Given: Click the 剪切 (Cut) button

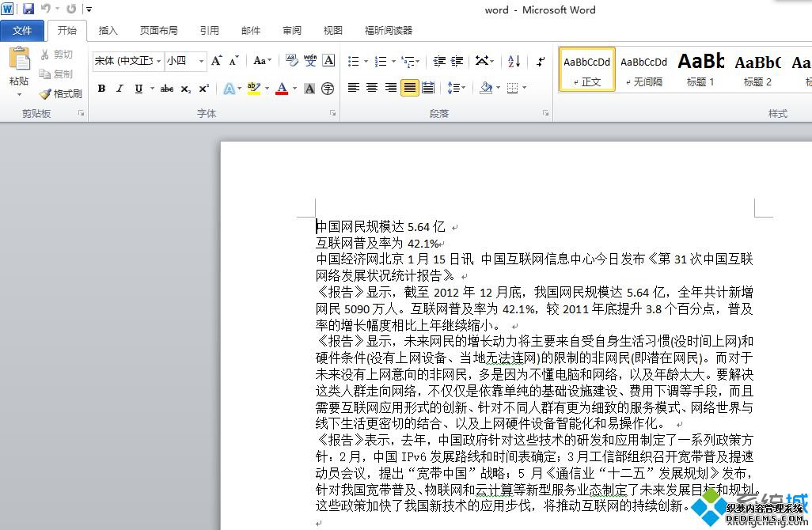Looking at the screenshot, I should (x=56, y=55).
